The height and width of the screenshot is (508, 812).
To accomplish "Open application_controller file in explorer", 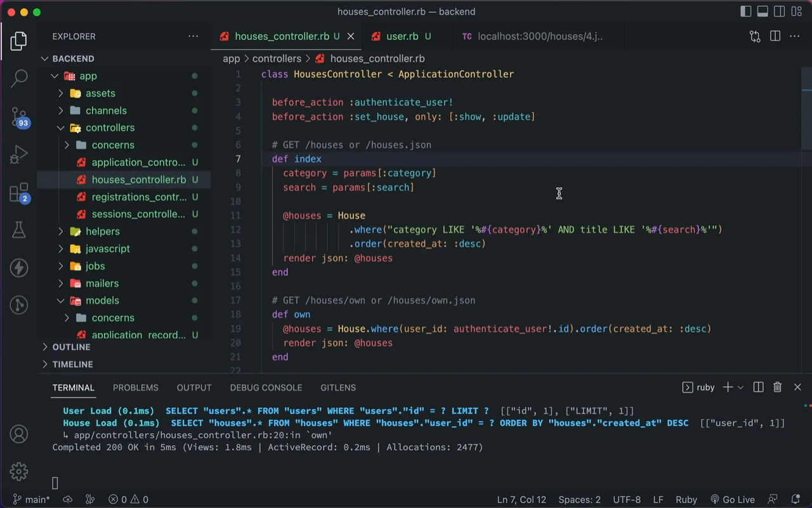I will click(124, 163).
